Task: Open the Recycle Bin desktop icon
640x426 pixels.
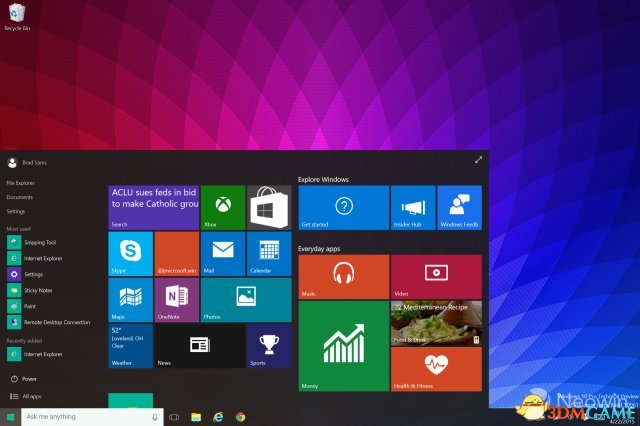Action: 17,17
